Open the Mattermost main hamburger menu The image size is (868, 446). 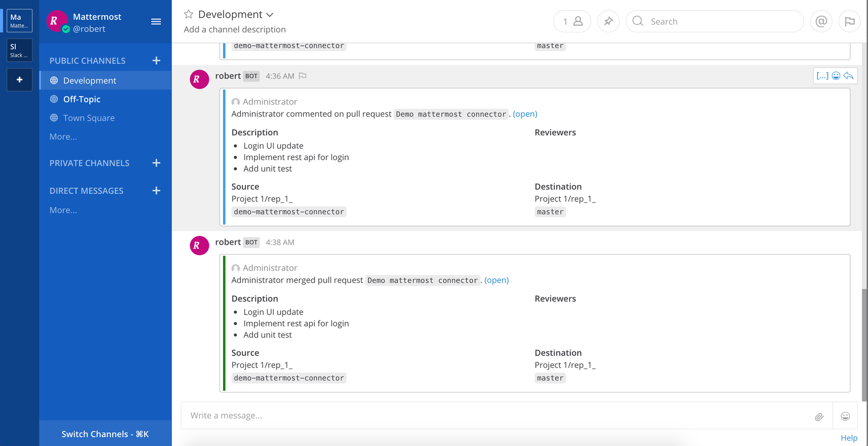pyautogui.click(x=156, y=21)
